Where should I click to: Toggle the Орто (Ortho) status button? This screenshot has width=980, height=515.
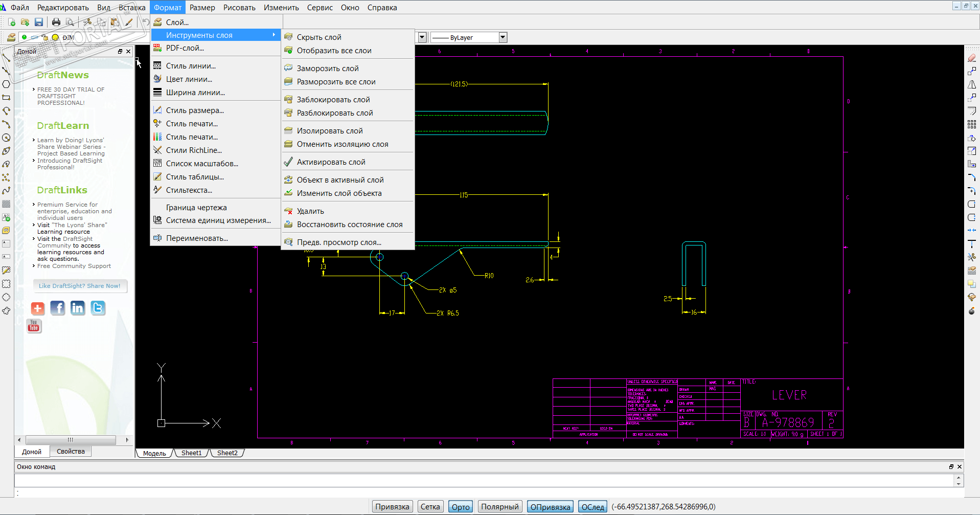[x=461, y=507]
